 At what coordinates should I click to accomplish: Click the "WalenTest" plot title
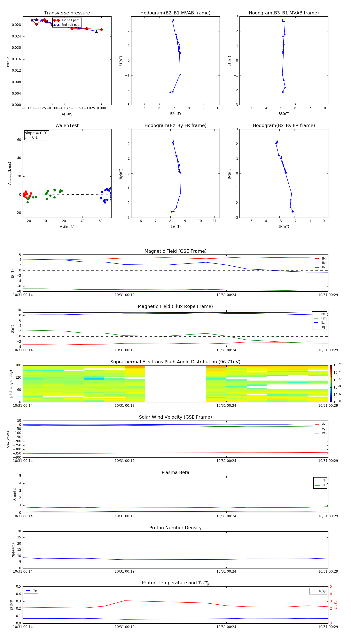click(x=67, y=125)
